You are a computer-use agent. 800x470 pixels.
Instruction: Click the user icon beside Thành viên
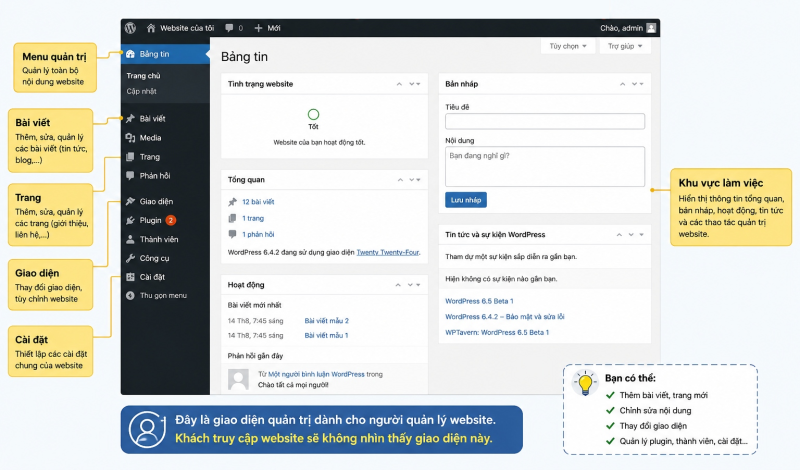coord(131,239)
